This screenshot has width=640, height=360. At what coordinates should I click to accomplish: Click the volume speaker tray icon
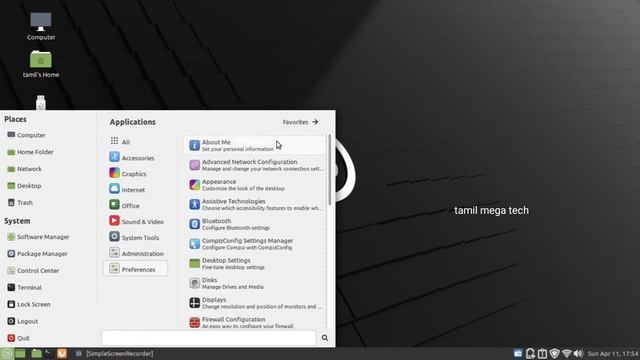pyautogui.click(x=578, y=353)
